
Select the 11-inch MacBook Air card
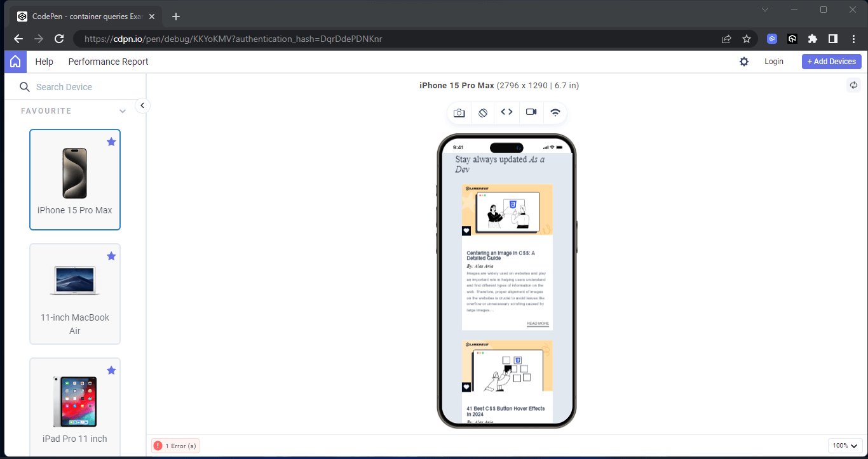click(x=75, y=294)
